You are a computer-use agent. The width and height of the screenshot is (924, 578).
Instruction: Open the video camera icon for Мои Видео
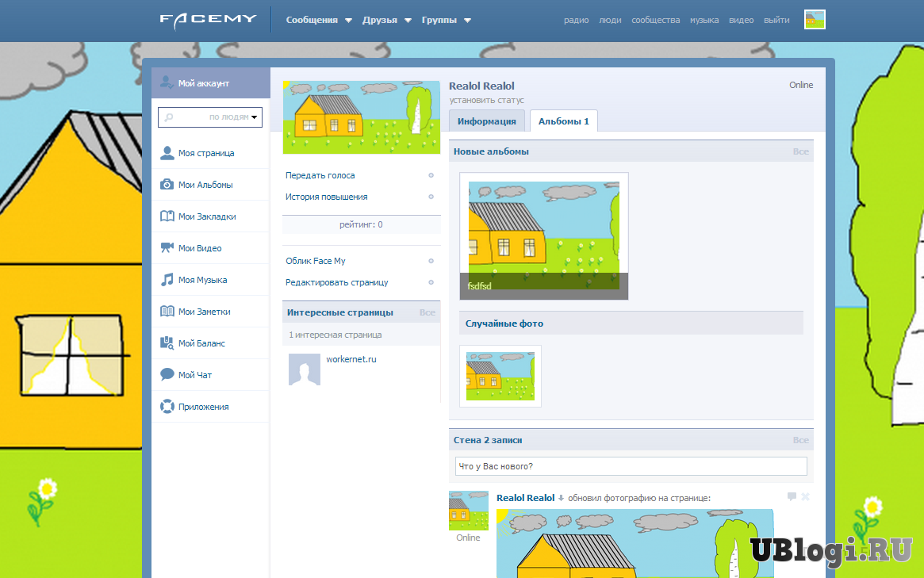click(x=167, y=248)
